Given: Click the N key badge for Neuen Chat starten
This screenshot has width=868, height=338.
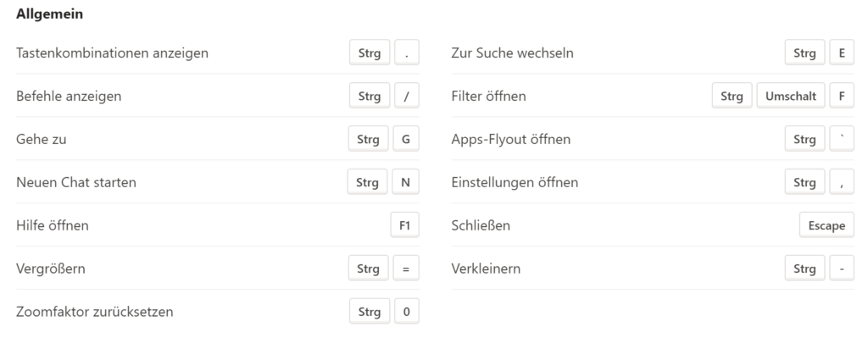Looking at the screenshot, I should tap(405, 182).
